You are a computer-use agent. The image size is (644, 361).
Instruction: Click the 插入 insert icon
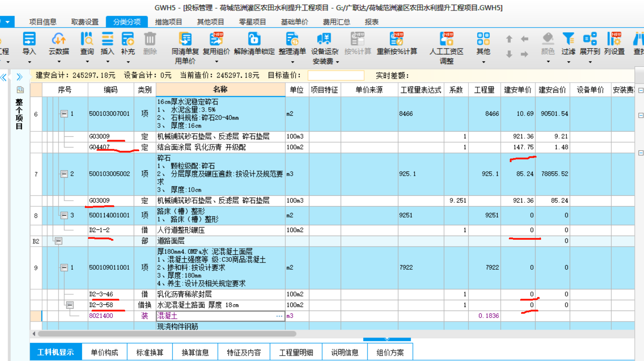coord(107,39)
